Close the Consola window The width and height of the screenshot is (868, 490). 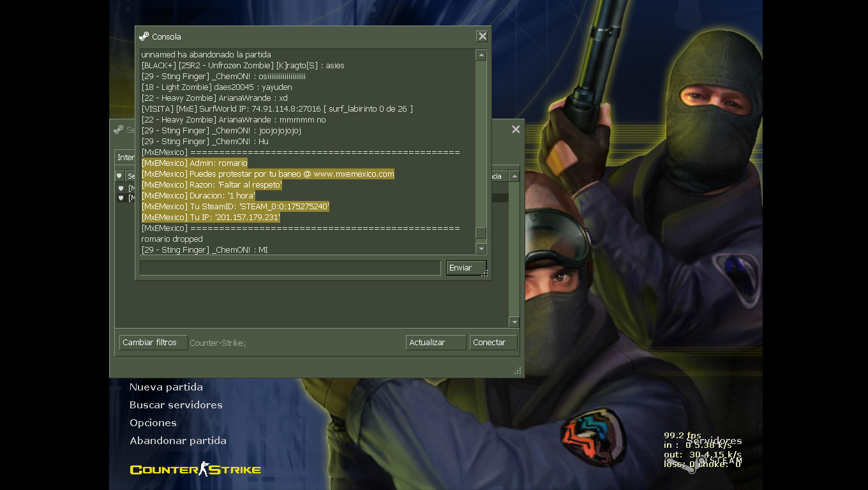(483, 36)
